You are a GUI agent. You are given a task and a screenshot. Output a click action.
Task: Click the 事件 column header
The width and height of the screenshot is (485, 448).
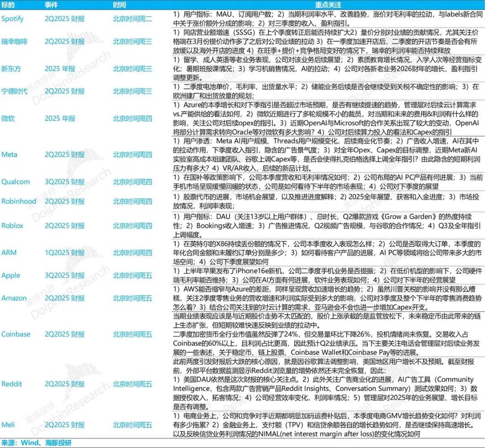coord(51,5)
